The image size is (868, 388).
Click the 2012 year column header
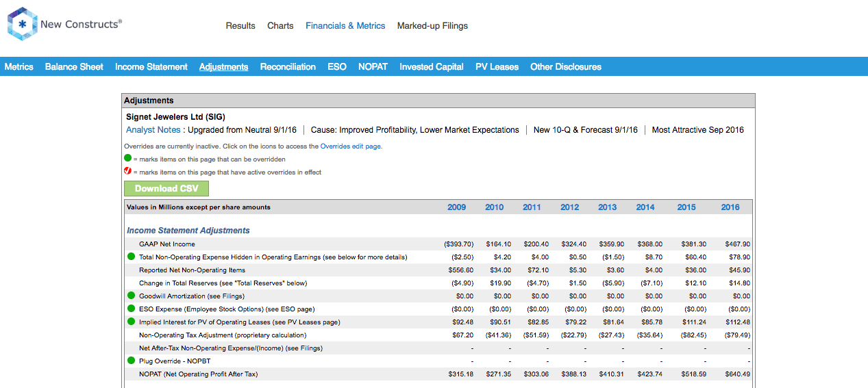click(569, 207)
